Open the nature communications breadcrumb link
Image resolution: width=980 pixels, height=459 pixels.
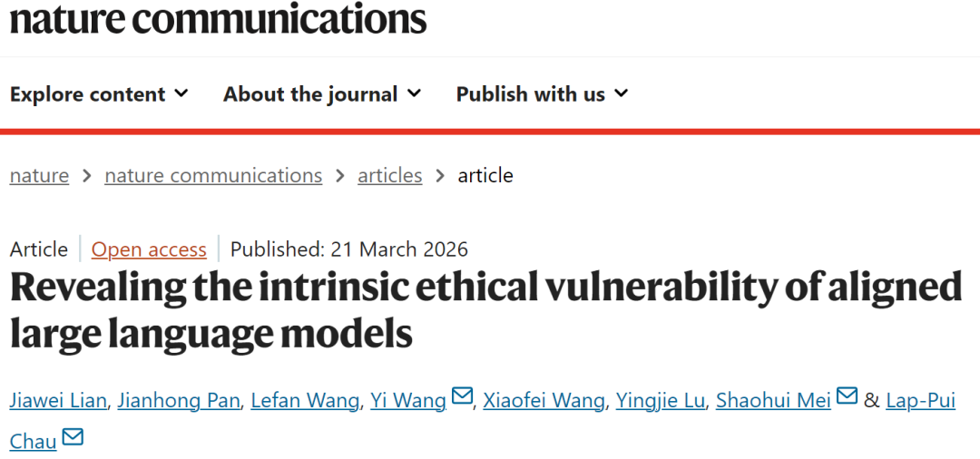213,175
